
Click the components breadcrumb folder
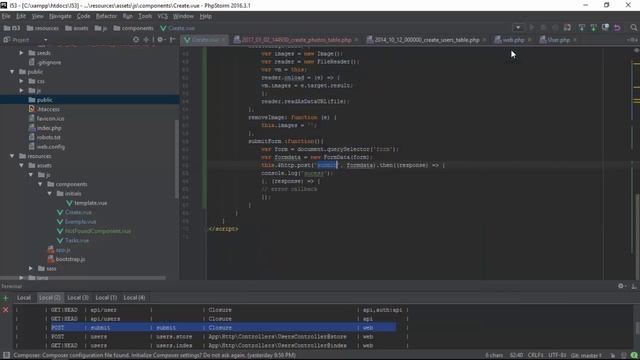(133, 28)
